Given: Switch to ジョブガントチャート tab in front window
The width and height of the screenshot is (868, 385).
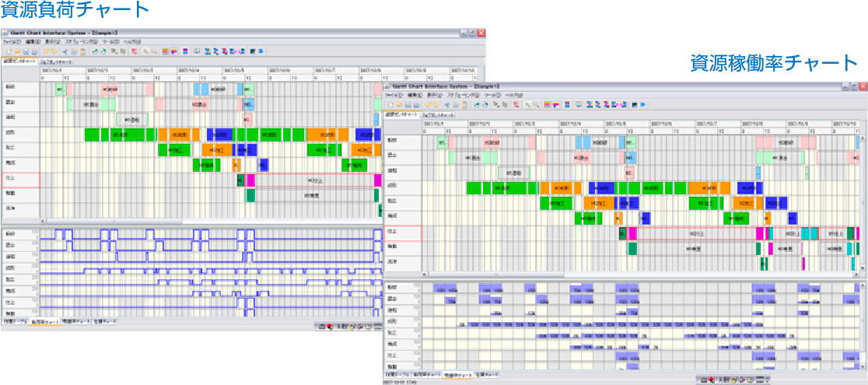Looking at the screenshot, I should pos(438,114).
